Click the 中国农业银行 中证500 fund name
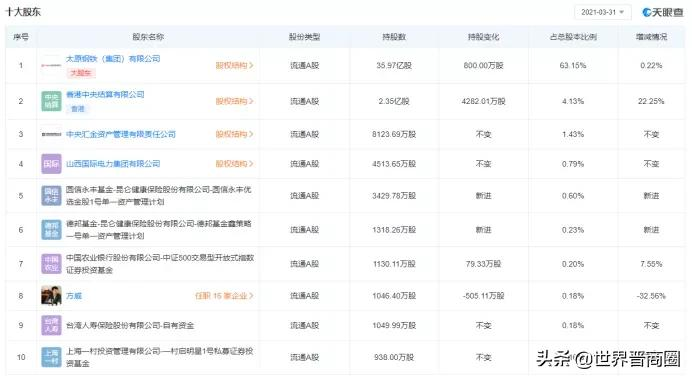The height and width of the screenshot is (379, 692). point(160,264)
